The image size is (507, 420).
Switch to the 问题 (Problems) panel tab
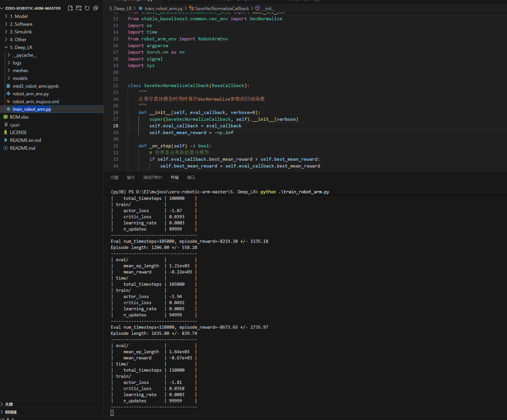(x=115, y=177)
